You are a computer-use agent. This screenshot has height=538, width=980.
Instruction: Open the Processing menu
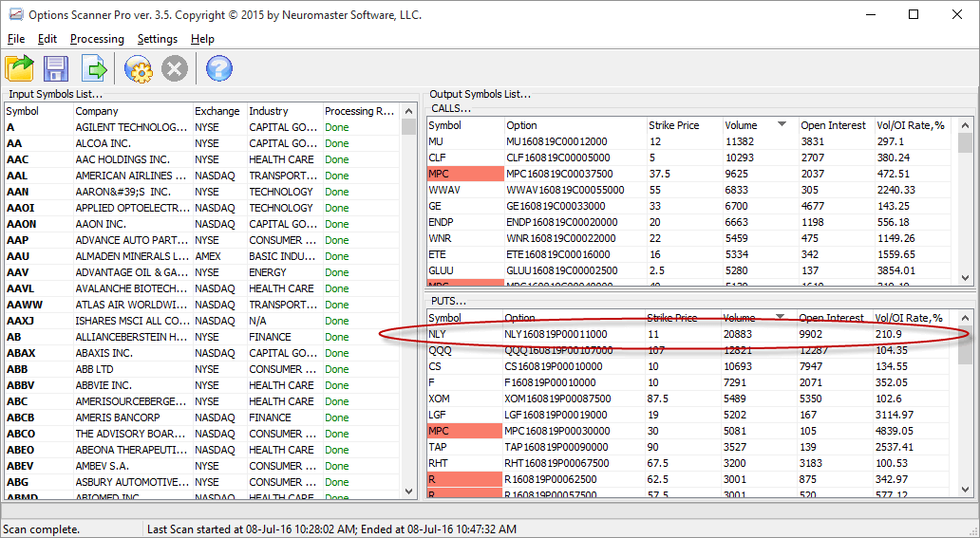click(x=97, y=39)
